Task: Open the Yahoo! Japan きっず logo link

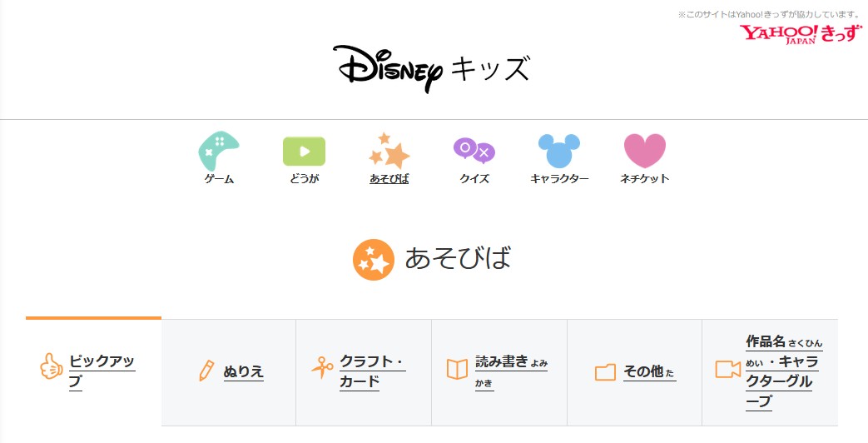Action: (x=801, y=33)
